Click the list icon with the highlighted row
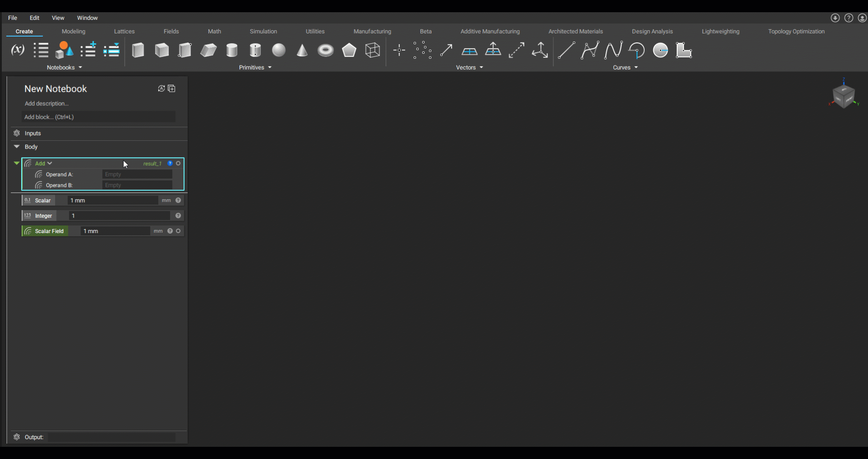This screenshot has height=459, width=868. click(x=111, y=50)
